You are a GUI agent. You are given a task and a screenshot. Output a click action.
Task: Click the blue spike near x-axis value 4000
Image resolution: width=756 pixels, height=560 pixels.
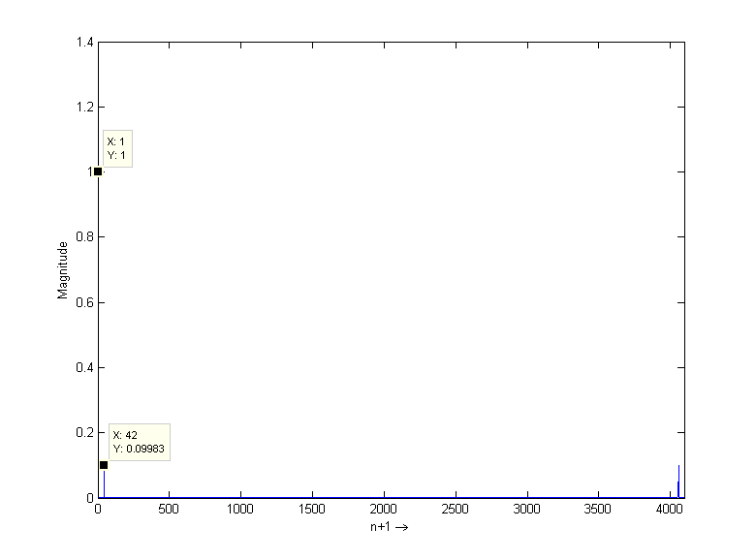pos(678,481)
